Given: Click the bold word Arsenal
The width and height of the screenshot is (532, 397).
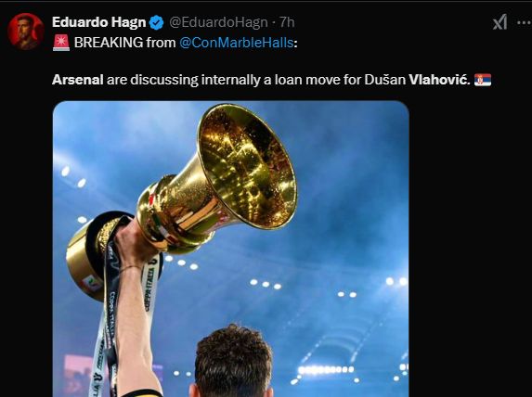Looking at the screenshot, I should click(78, 80).
